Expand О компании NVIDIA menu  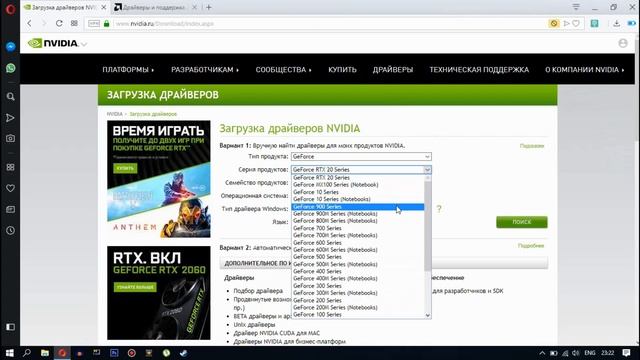[x=584, y=70]
